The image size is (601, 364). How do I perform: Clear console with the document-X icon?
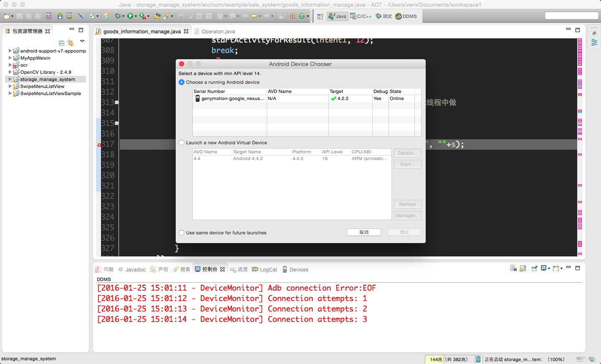tap(513, 268)
